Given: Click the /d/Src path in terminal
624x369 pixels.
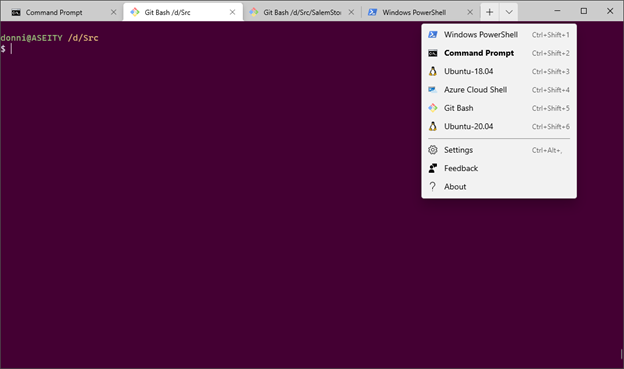Looking at the screenshot, I should 83,38.
